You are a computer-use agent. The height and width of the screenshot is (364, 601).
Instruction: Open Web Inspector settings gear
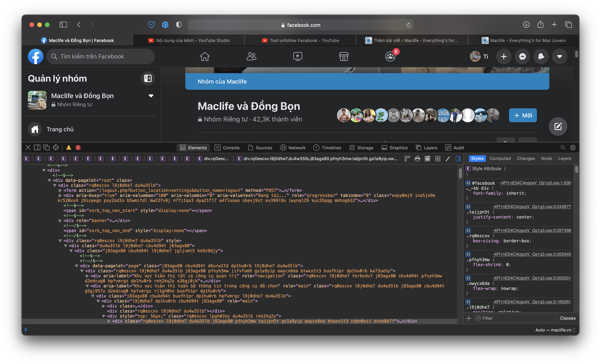coord(573,147)
